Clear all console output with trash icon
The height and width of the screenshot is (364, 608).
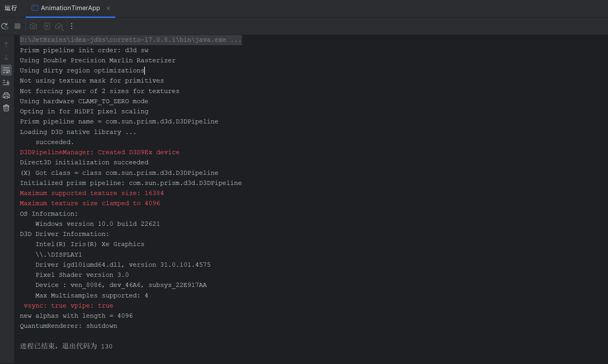6,108
